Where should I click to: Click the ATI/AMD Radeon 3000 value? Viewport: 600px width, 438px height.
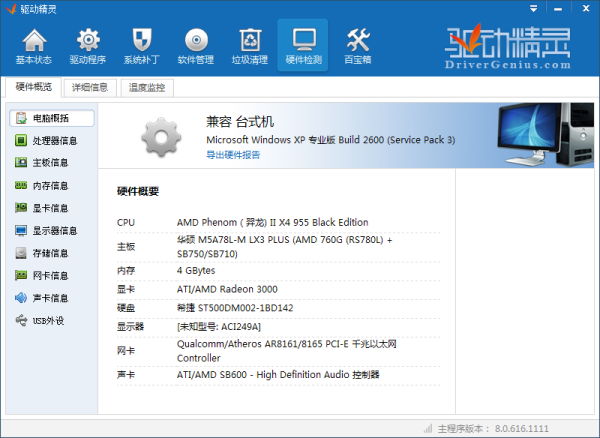coord(227,289)
